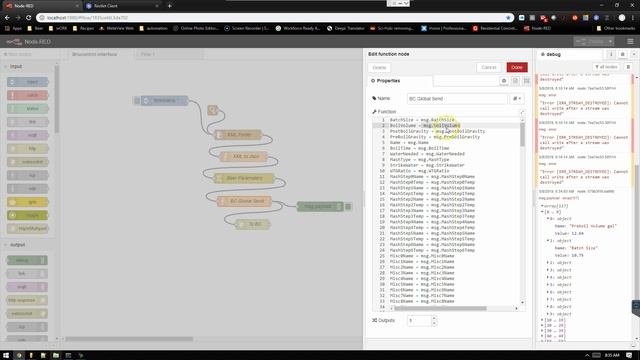Click the Name input field

[x=457, y=98]
